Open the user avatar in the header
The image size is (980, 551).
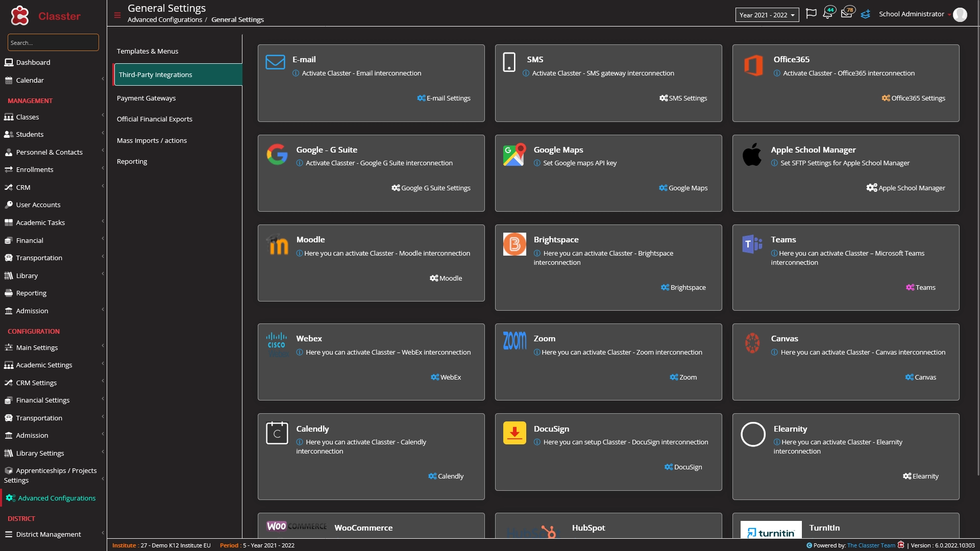tap(960, 15)
